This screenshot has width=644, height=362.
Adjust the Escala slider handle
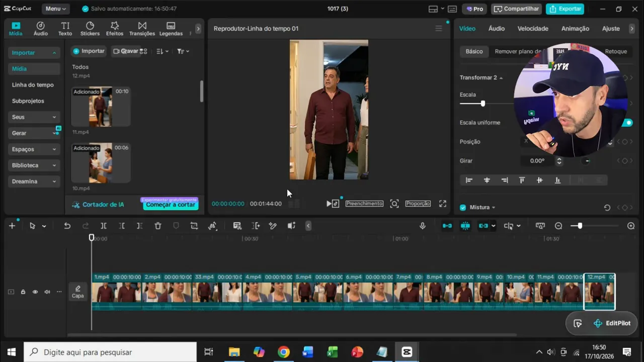click(482, 104)
